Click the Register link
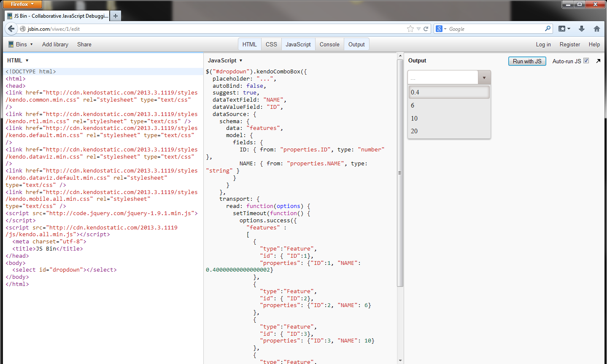Screen dimensions: 607x364 [570, 44]
